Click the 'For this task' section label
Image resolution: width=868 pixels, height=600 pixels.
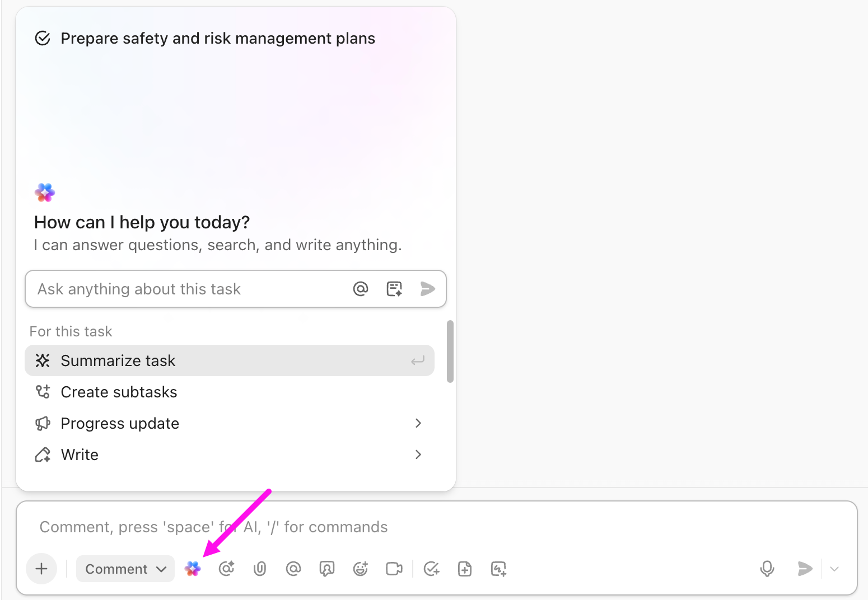[x=71, y=331]
